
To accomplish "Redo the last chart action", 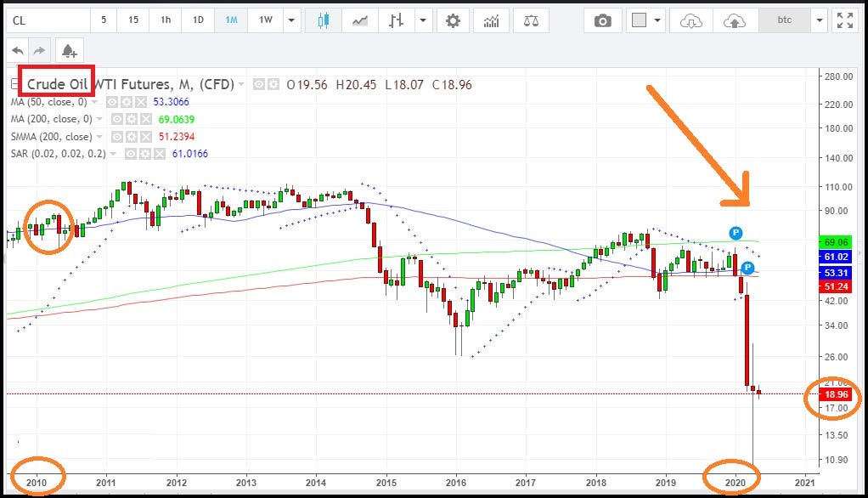I will click(39, 51).
